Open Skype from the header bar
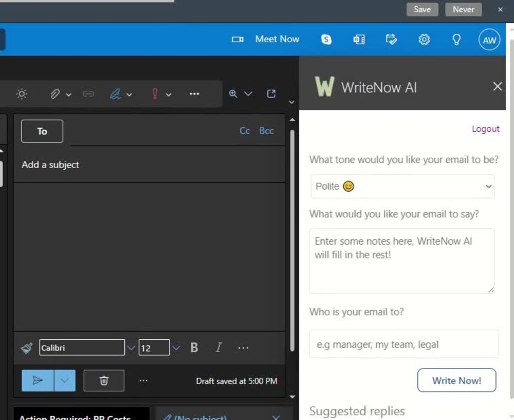 [326, 39]
